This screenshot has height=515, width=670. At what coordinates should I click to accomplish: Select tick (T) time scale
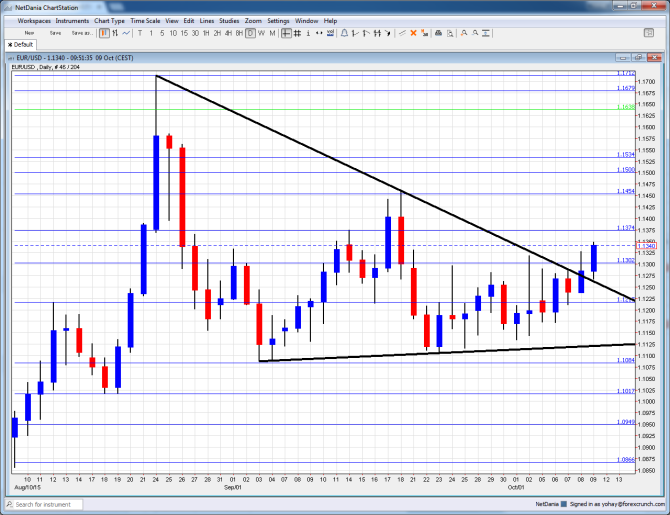click(x=140, y=33)
